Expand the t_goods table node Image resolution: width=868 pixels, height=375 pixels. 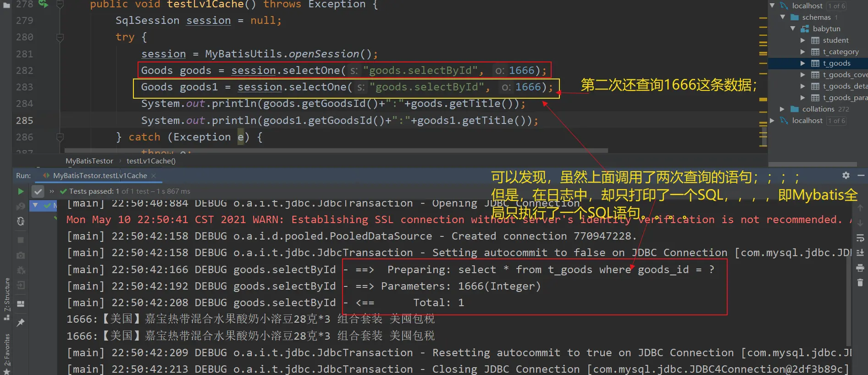coord(803,63)
